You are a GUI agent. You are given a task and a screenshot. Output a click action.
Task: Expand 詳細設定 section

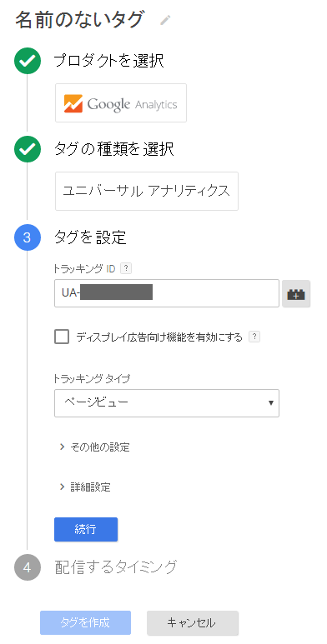(85, 487)
